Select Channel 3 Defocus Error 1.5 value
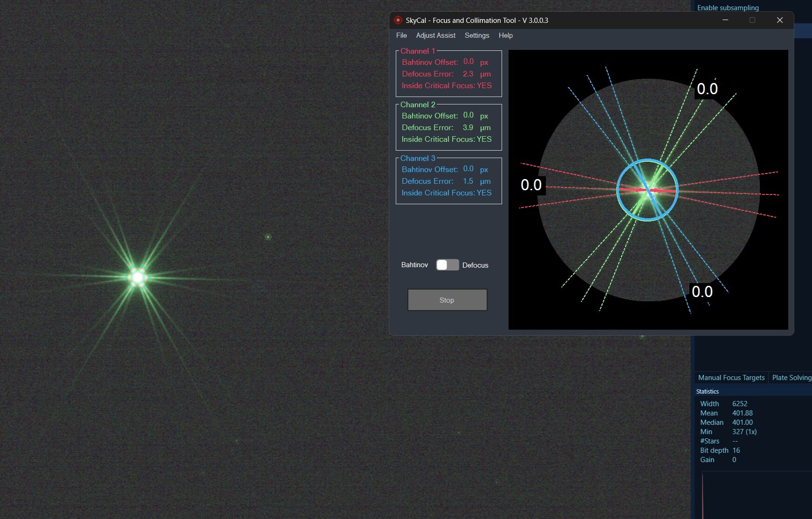Screen dimensions: 812x519 (x=468, y=181)
